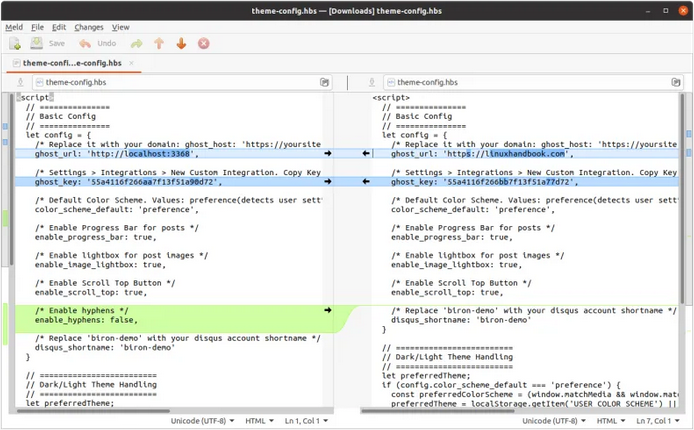Open right pane Ln 7, Col 1 dropdown
The width and height of the screenshot is (694, 430).
pos(658,421)
